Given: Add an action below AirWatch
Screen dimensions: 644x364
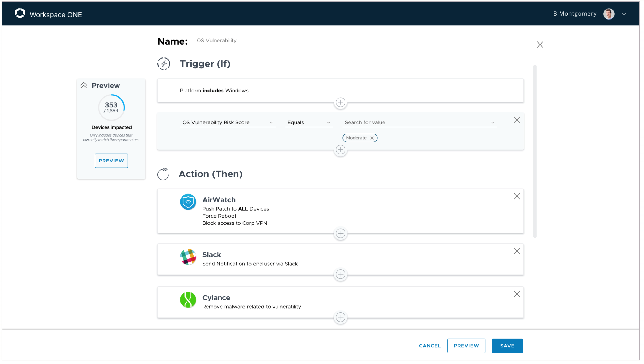Looking at the screenshot, I should [x=340, y=233].
